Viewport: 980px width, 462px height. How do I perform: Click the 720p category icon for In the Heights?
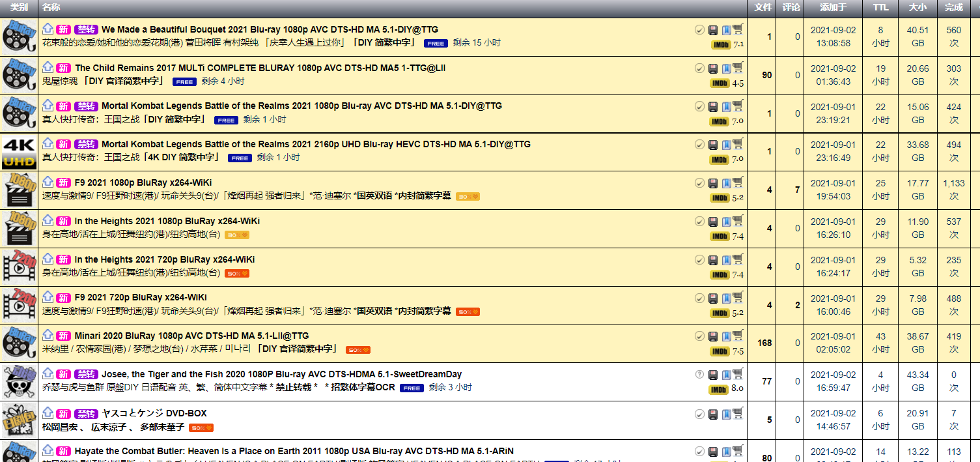19,267
